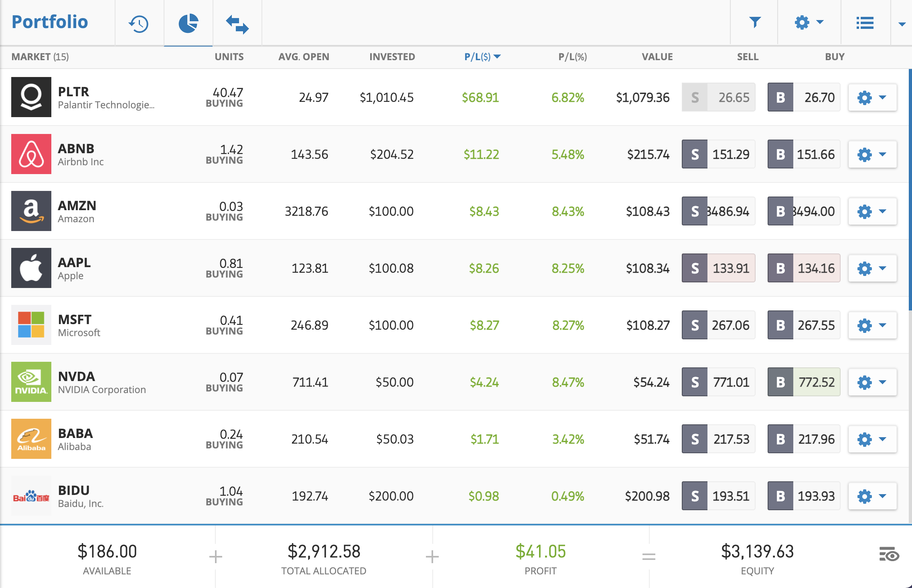This screenshot has width=912, height=588.
Task: Open the top settings gear dropdown
Action: point(809,22)
